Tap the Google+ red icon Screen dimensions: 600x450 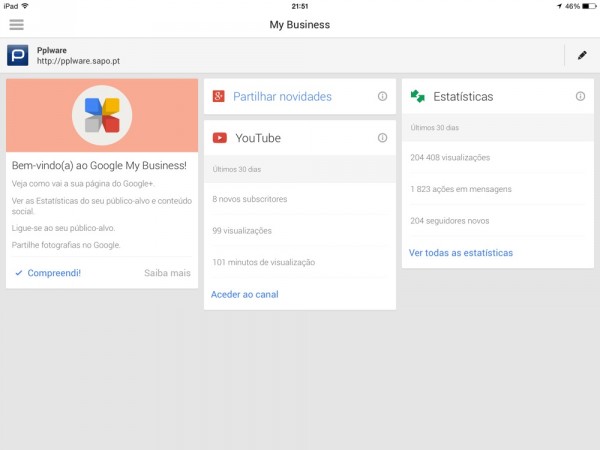tap(218, 96)
